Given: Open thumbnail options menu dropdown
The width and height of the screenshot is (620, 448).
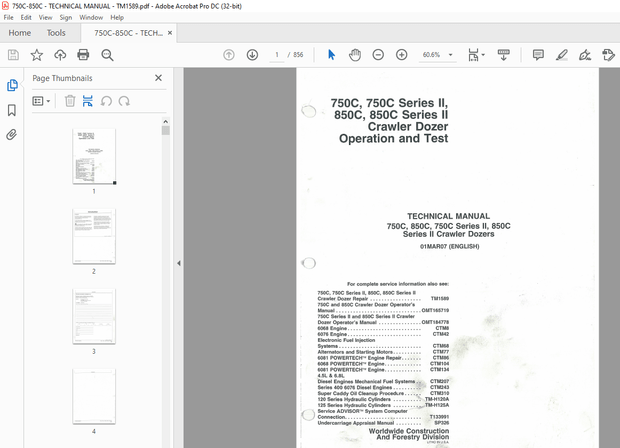Looking at the screenshot, I should (41, 101).
